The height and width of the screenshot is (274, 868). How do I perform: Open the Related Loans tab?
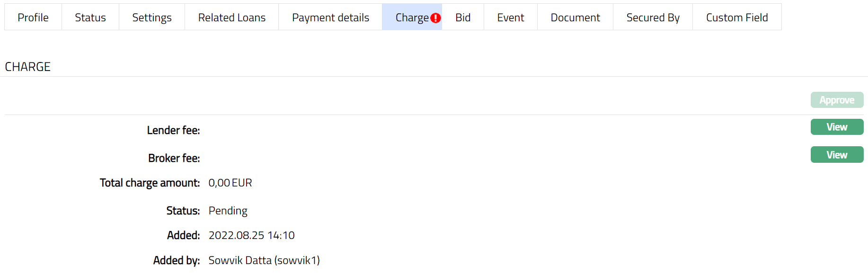pos(232,18)
